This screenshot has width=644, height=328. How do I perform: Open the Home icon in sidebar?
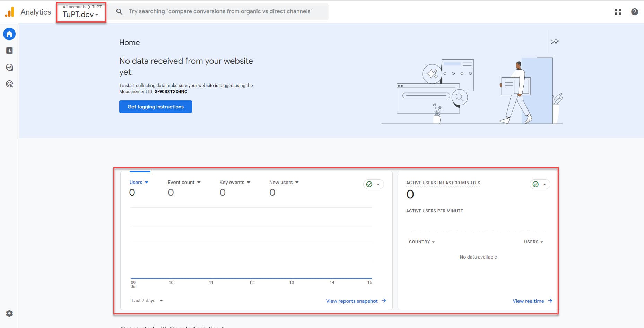(9, 34)
